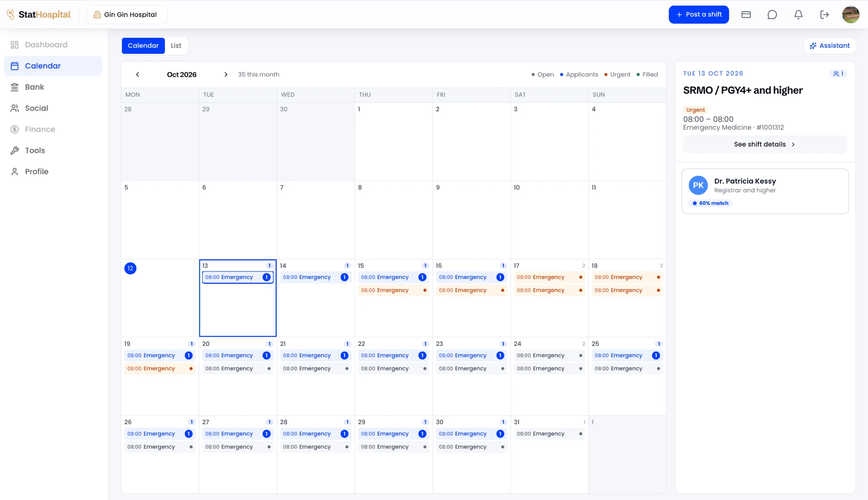Go to previous month arrow
The width and height of the screenshot is (868, 500).
point(138,75)
